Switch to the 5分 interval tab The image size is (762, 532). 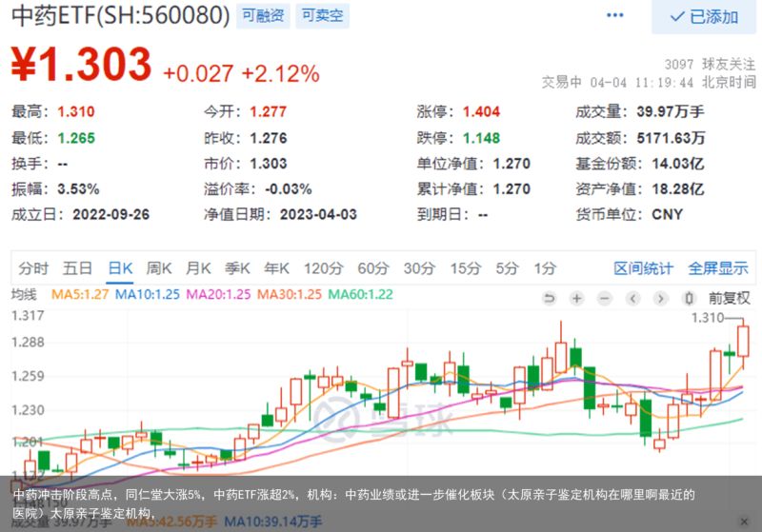507,268
